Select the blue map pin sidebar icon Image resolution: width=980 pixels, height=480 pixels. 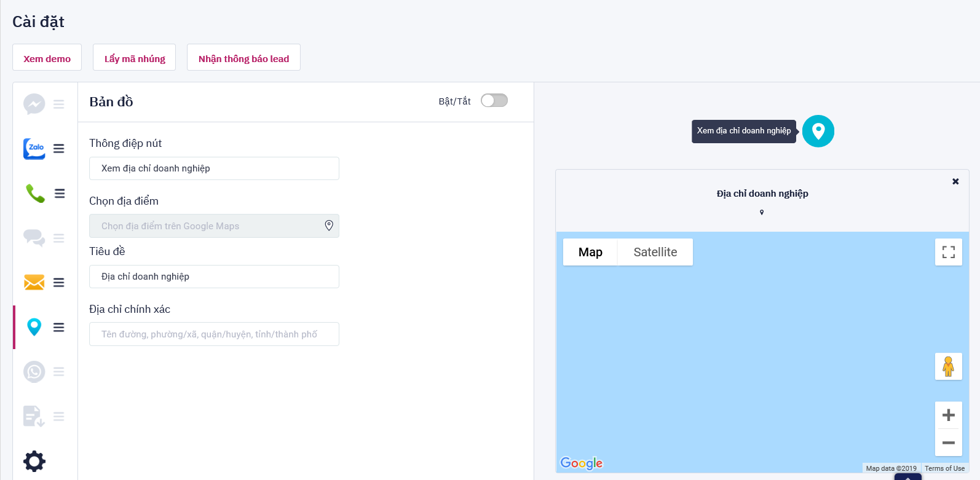point(34,327)
